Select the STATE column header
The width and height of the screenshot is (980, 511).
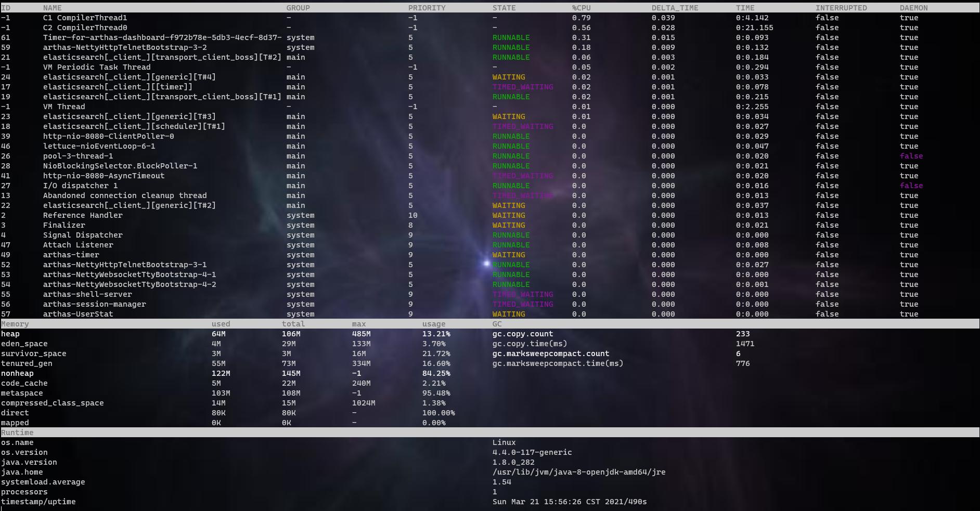pyautogui.click(x=504, y=8)
